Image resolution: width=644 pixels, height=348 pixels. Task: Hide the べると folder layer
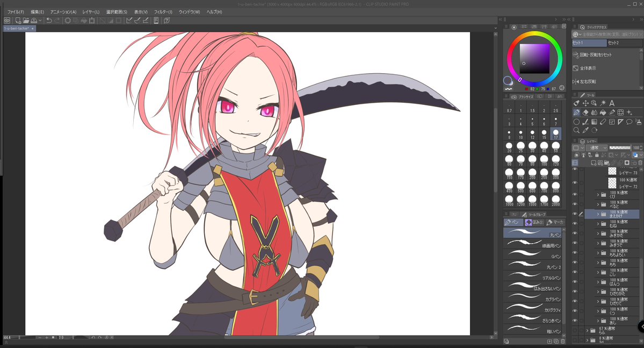click(x=575, y=204)
